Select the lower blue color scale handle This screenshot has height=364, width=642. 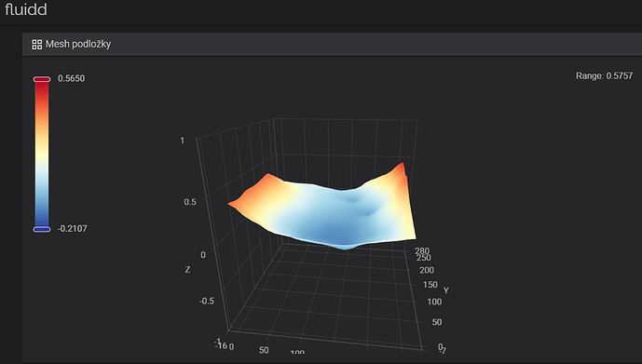tap(42, 229)
